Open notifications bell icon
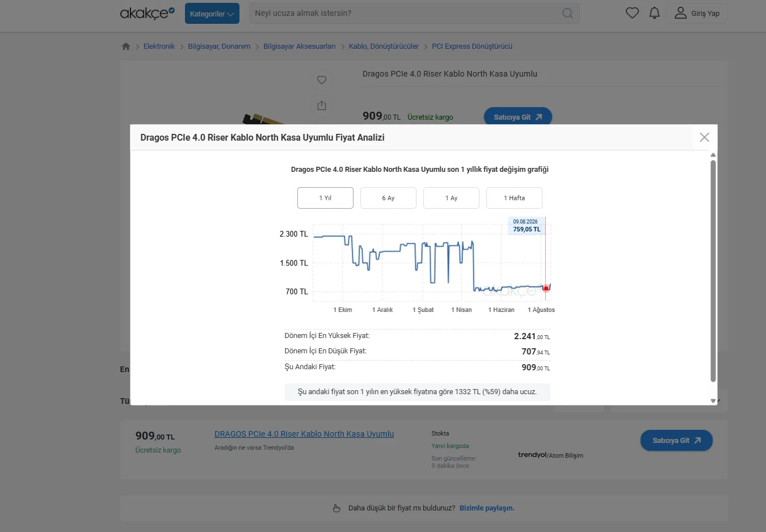766x532 pixels. 654,13
